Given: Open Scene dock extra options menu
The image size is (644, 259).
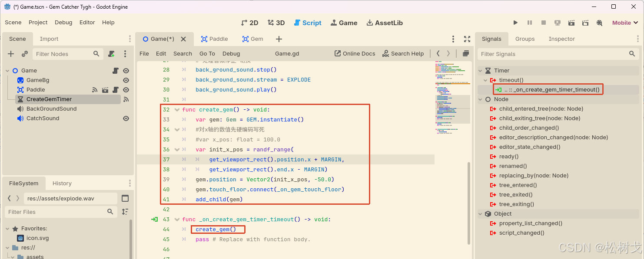Looking at the screenshot, I should click(125, 54).
